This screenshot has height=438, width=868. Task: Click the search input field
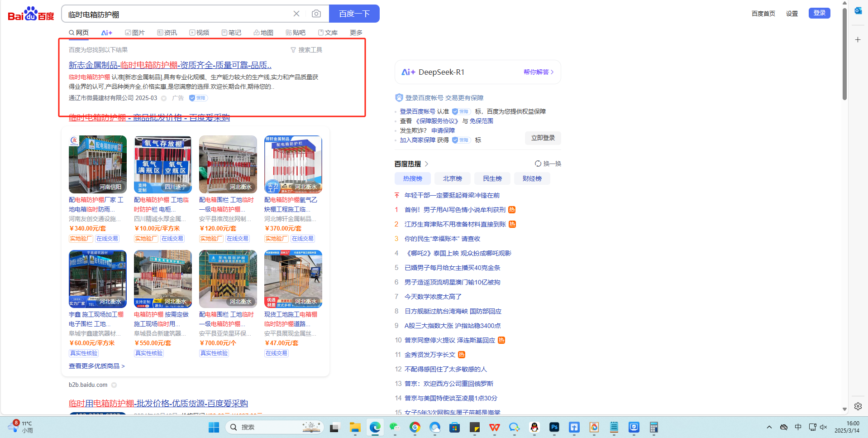176,14
